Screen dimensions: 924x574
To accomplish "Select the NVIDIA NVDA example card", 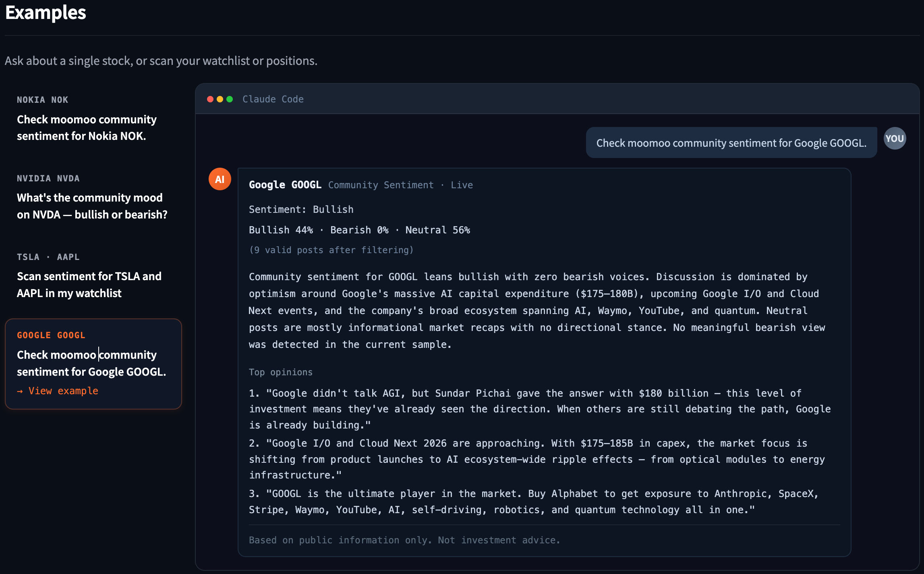I will coord(93,197).
